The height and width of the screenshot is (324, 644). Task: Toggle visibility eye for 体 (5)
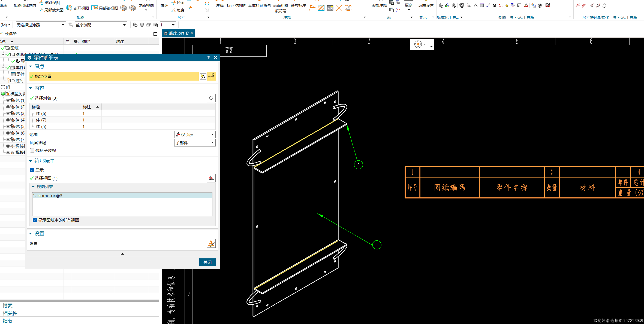[8, 126]
